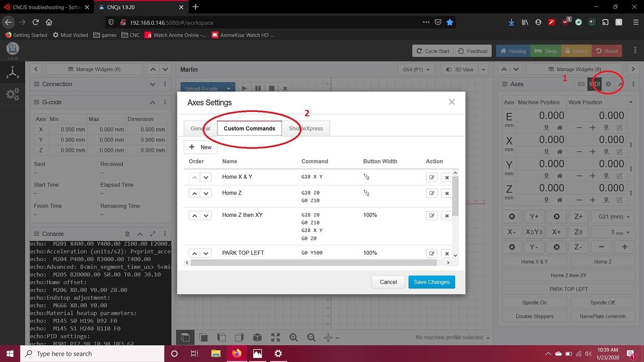Zero Y work position using the pin icon

607,175
